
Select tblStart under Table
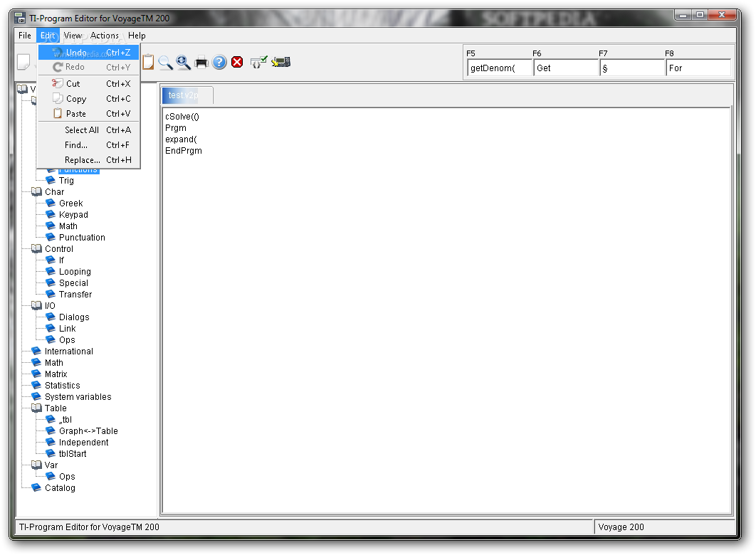[x=73, y=454]
